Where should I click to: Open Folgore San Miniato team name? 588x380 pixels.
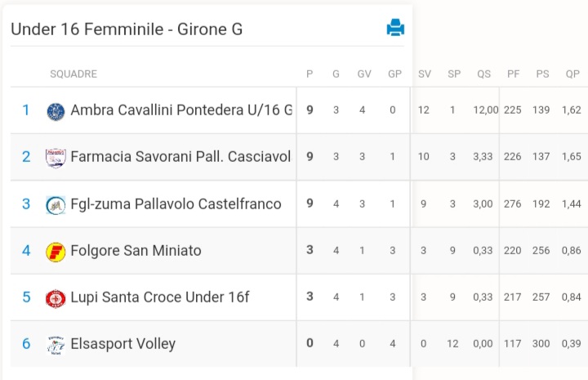click(136, 251)
